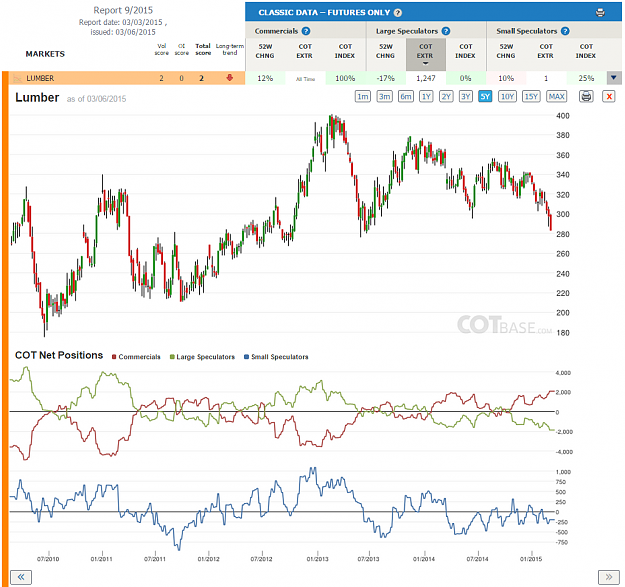This screenshot has height=587, width=625.
Task: Collapse the Lumber row dropdown arrow
Action: 614,78
